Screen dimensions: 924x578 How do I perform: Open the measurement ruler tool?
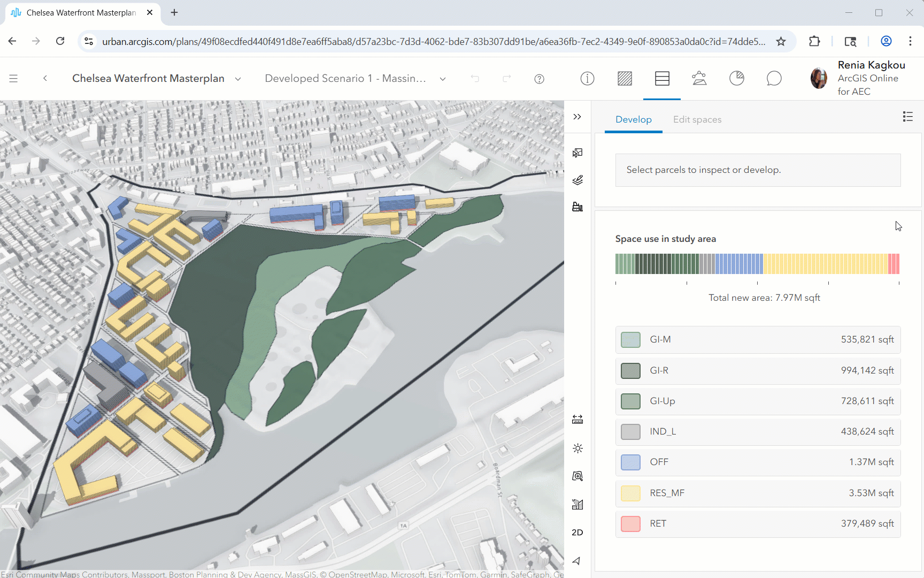pyautogui.click(x=577, y=420)
